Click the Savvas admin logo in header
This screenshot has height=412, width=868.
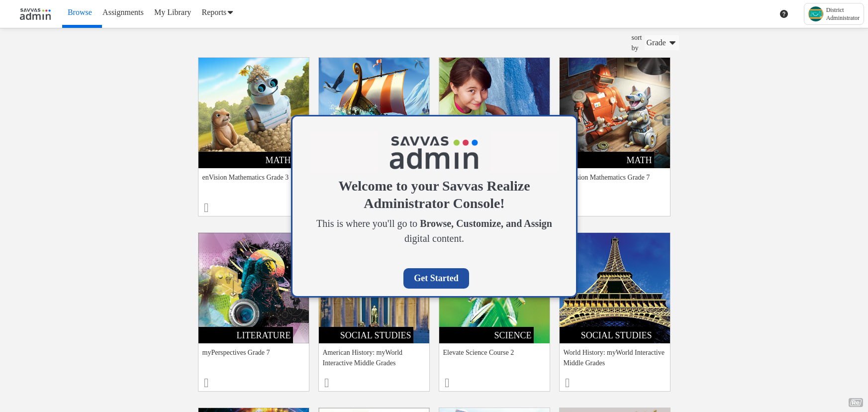35,14
